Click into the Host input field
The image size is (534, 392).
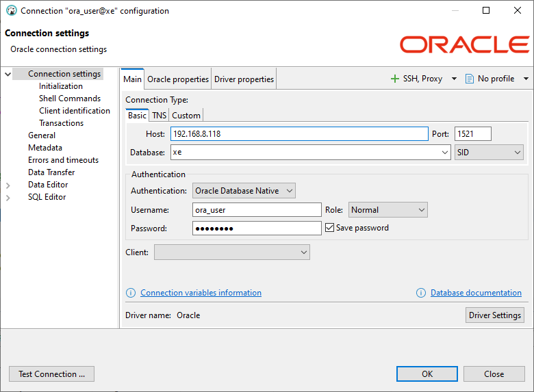coord(298,134)
